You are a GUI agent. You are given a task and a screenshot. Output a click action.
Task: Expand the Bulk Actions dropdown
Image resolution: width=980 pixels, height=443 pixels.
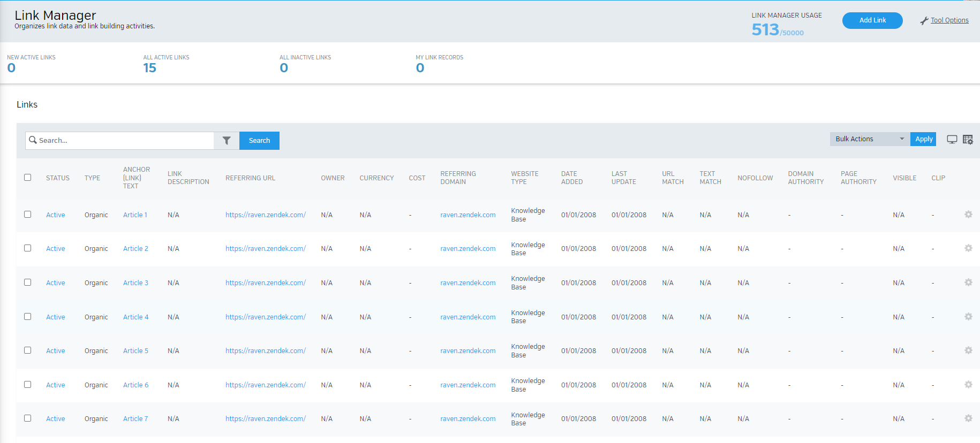pyautogui.click(x=869, y=139)
